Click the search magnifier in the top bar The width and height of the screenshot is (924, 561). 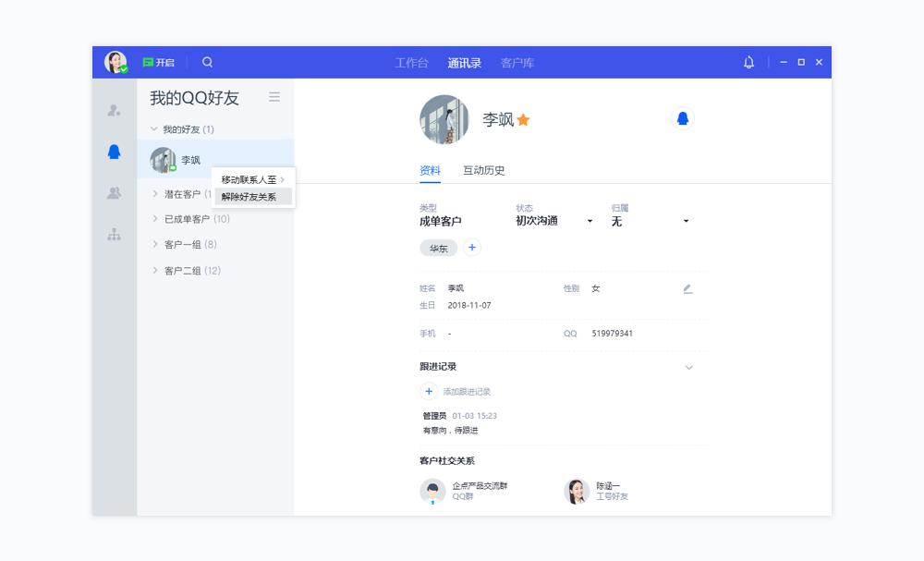pos(207,62)
